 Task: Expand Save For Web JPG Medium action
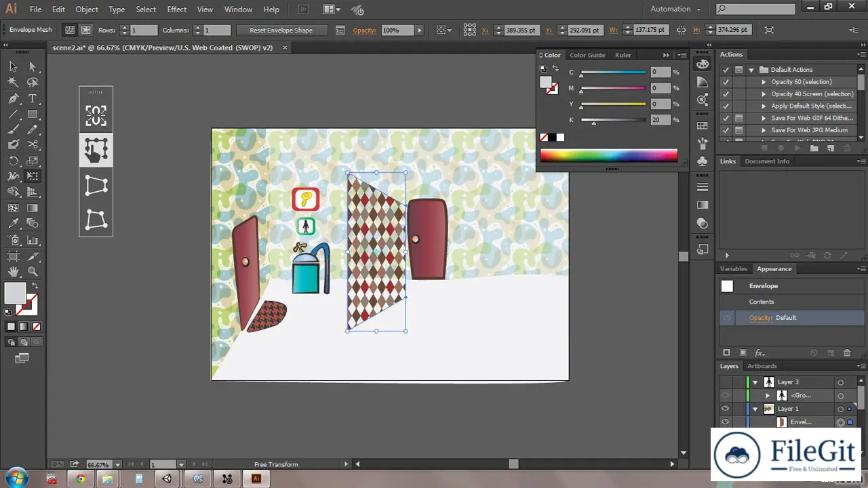(x=764, y=130)
